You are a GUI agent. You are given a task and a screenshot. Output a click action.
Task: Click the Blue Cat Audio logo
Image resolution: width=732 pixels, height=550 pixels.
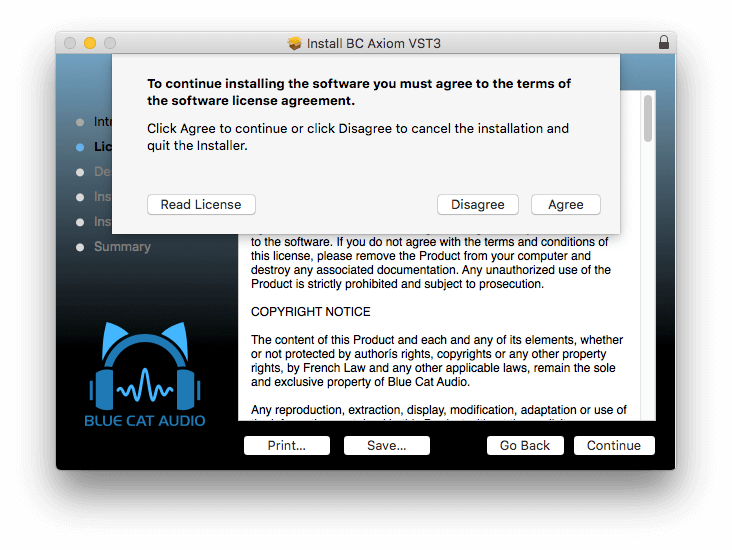pos(145,374)
